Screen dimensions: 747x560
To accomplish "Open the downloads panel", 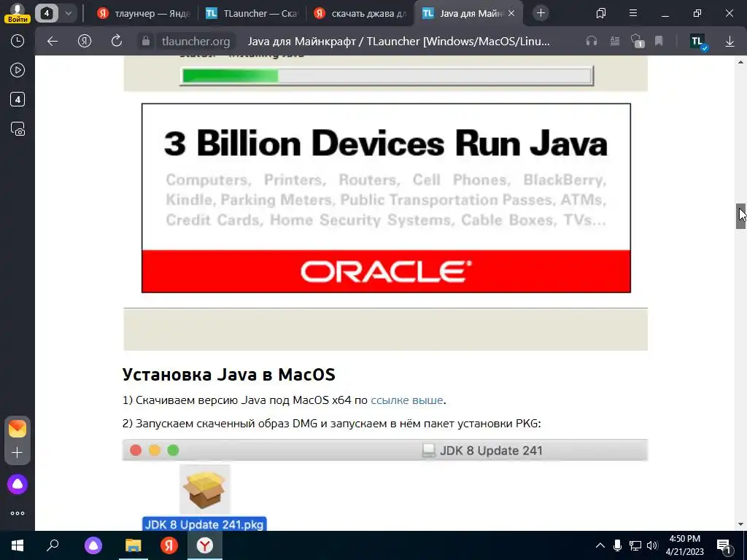I will [729, 42].
